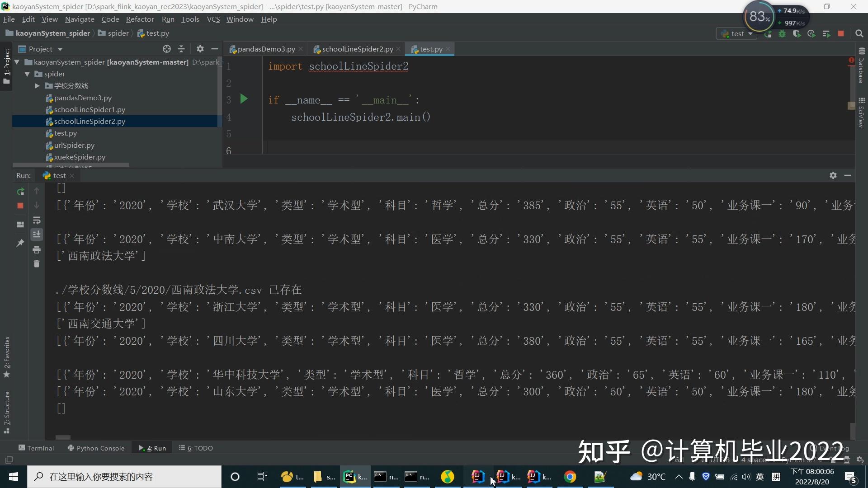This screenshot has width=868, height=488.
Task: Collapse the spider folder in tree
Action: click(x=27, y=74)
